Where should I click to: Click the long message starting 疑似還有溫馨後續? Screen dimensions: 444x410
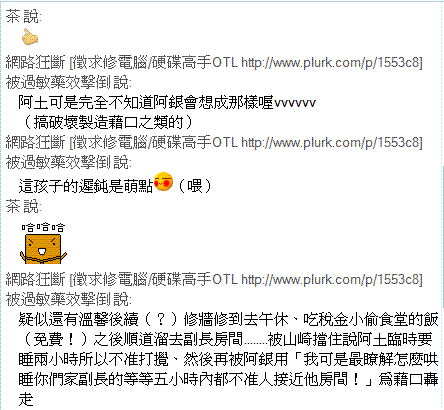(x=228, y=359)
